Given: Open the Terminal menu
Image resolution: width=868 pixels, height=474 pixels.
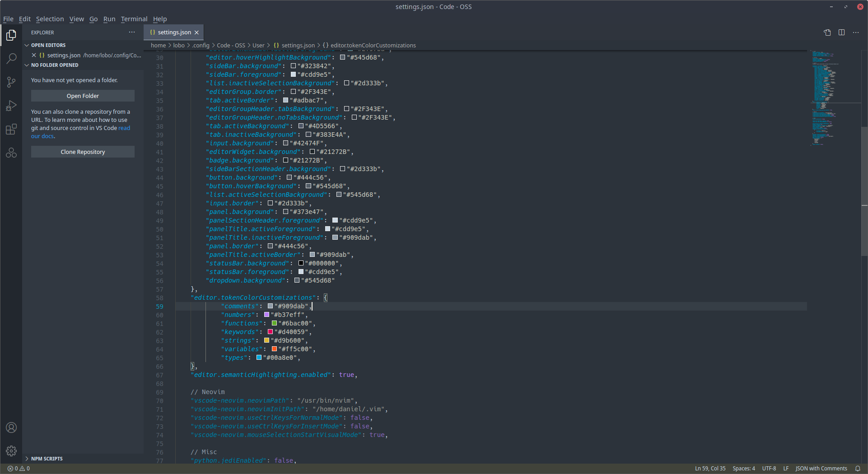Looking at the screenshot, I should coord(134,19).
